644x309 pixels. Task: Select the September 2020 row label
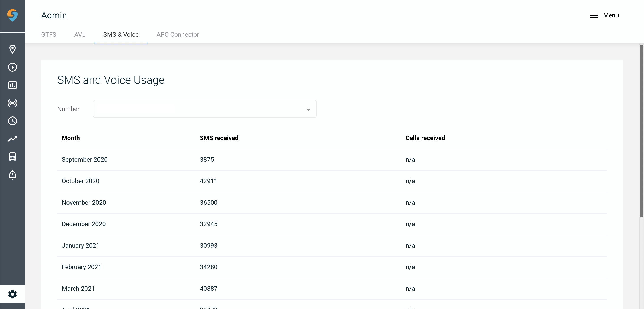point(85,159)
